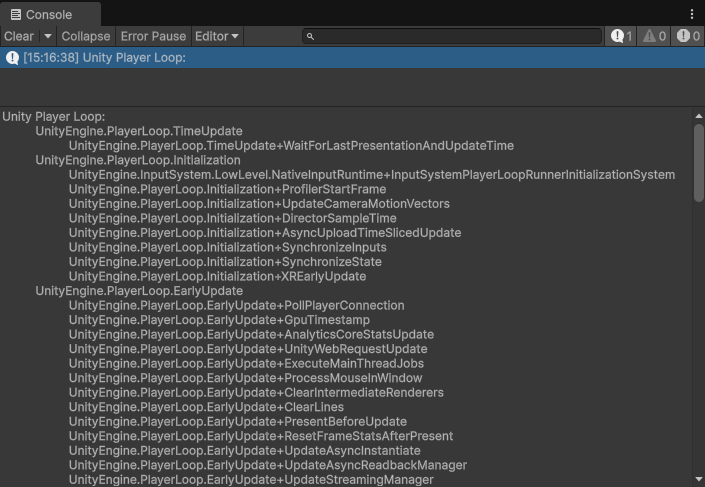The image size is (705, 487).
Task: Click the PresentBeforeUpdate line
Action: (x=238, y=422)
